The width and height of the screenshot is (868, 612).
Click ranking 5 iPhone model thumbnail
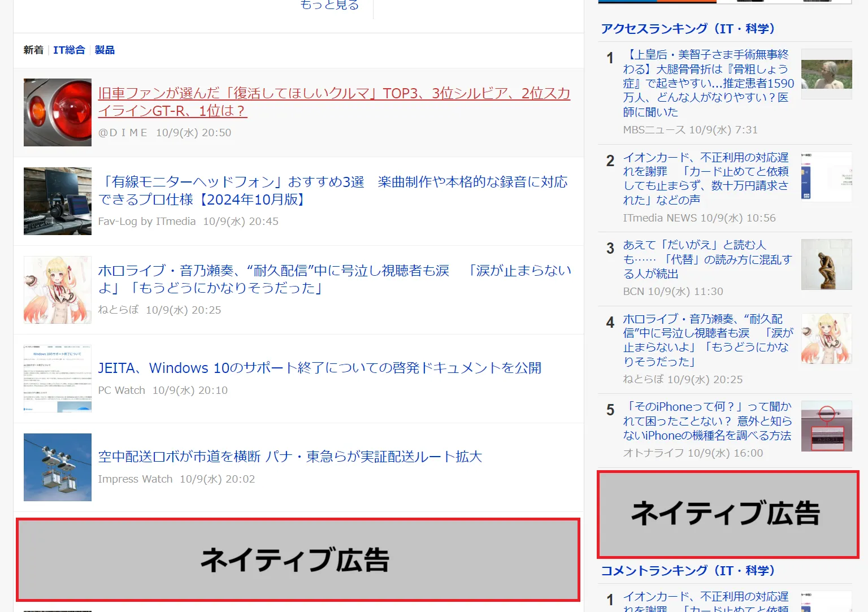point(827,426)
